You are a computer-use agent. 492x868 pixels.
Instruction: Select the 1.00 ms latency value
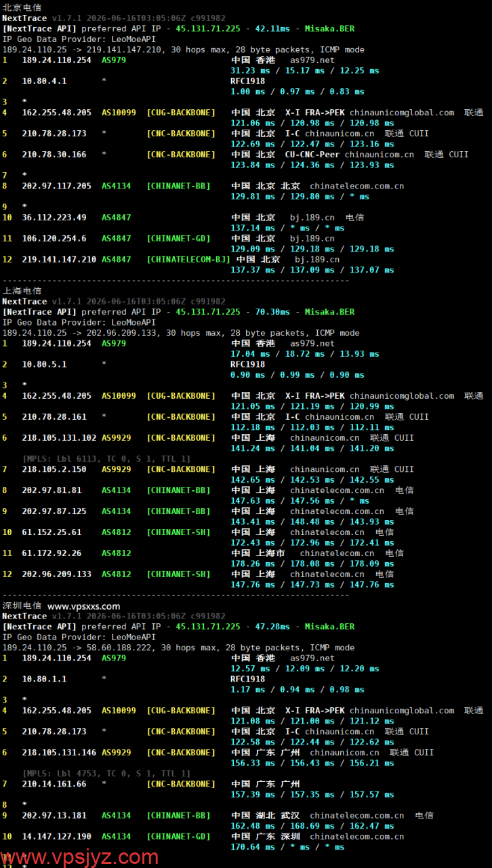[247, 92]
